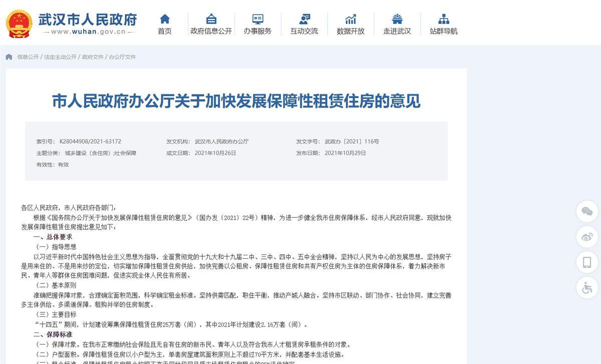Click the 武汉市人民政府 site title
The width and height of the screenshot is (601, 364).
tap(88, 19)
